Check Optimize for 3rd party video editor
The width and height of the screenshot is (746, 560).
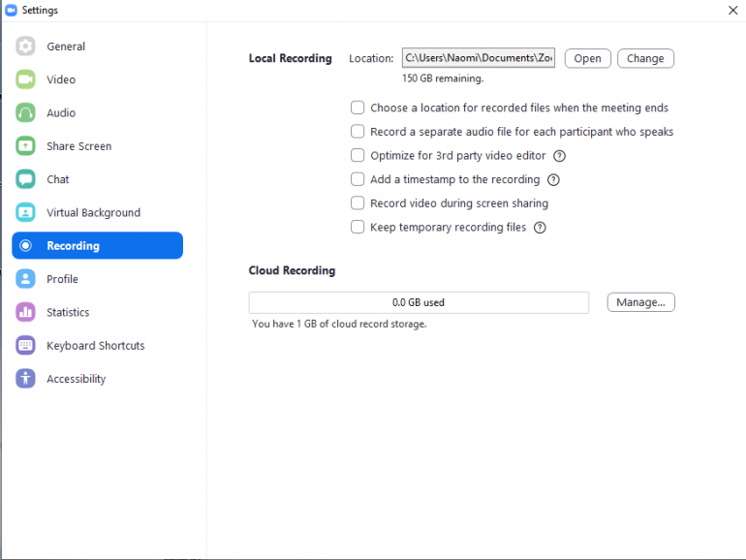click(357, 156)
